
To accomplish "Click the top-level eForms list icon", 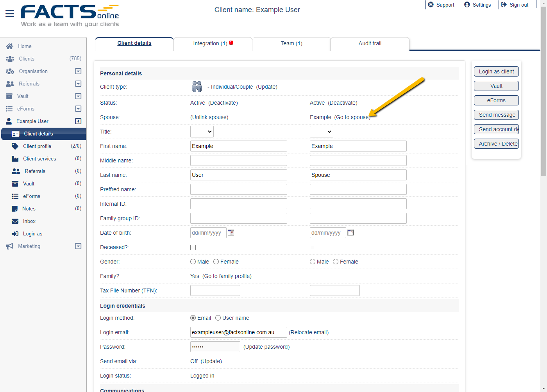I will [x=9, y=109].
